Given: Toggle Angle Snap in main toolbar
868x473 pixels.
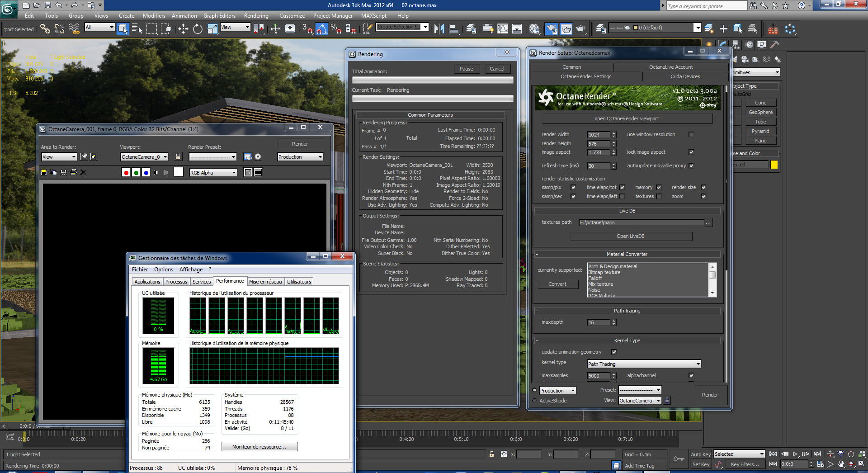Looking at the screenshot, I should pos(321,29).
